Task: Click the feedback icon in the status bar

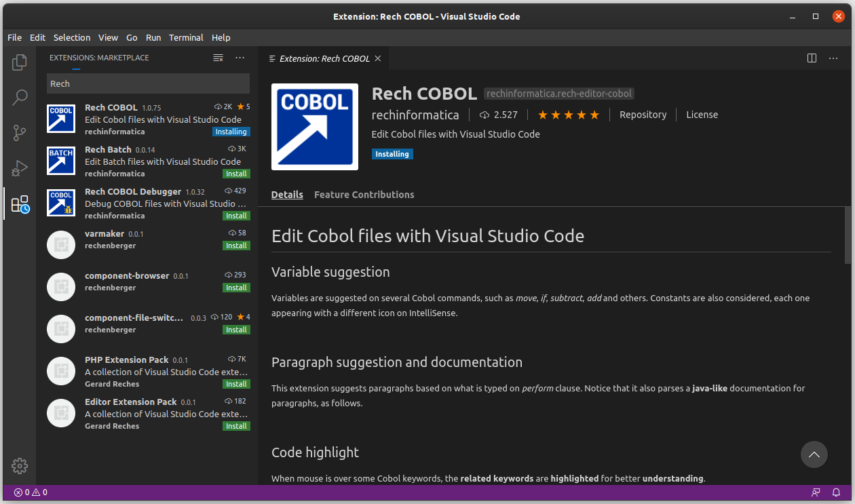Action: pyautogui.click(x=815, y=492)
